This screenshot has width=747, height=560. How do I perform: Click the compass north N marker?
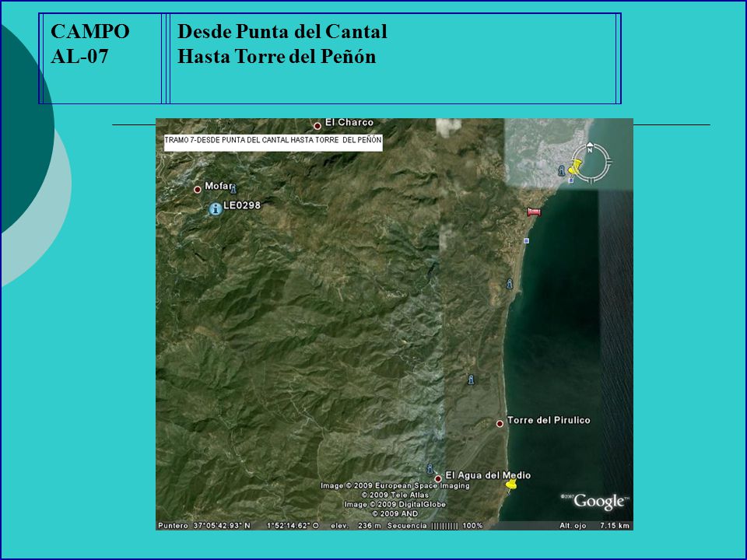click(590, 149)
